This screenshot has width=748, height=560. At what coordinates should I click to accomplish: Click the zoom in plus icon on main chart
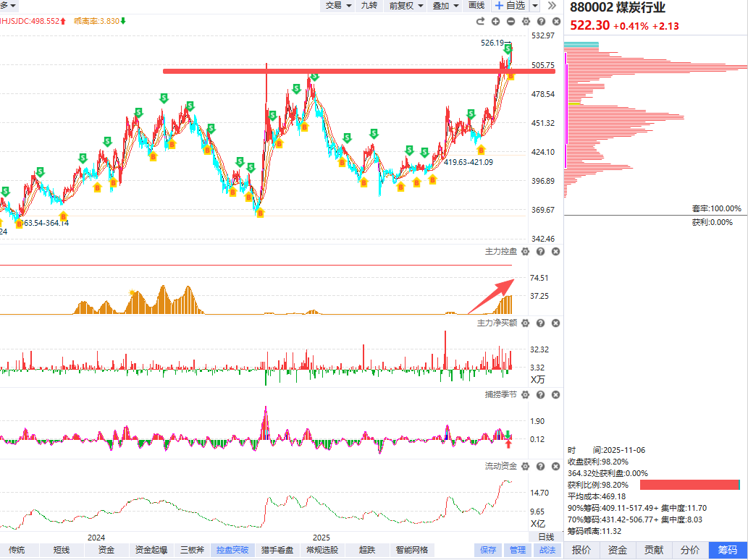[496, 22]
